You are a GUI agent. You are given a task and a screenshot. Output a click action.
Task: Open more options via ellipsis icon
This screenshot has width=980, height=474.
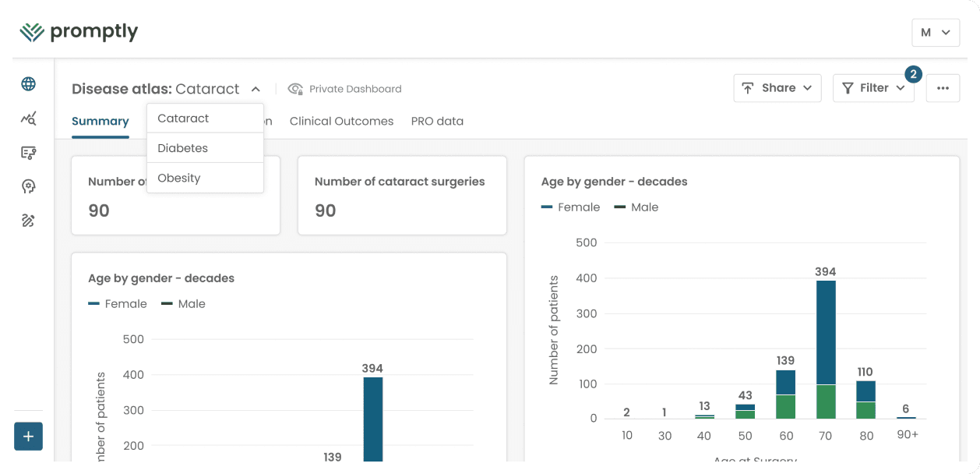point(943,88)
